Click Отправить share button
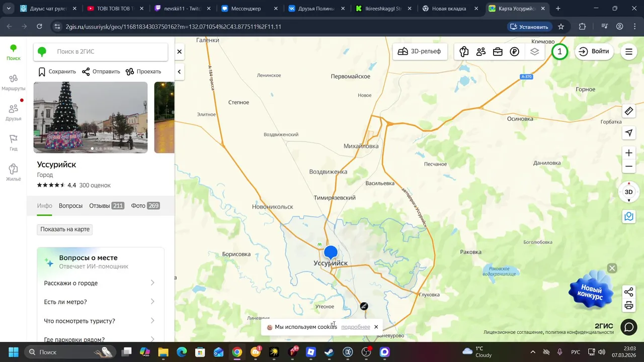 tap(101, 71)
